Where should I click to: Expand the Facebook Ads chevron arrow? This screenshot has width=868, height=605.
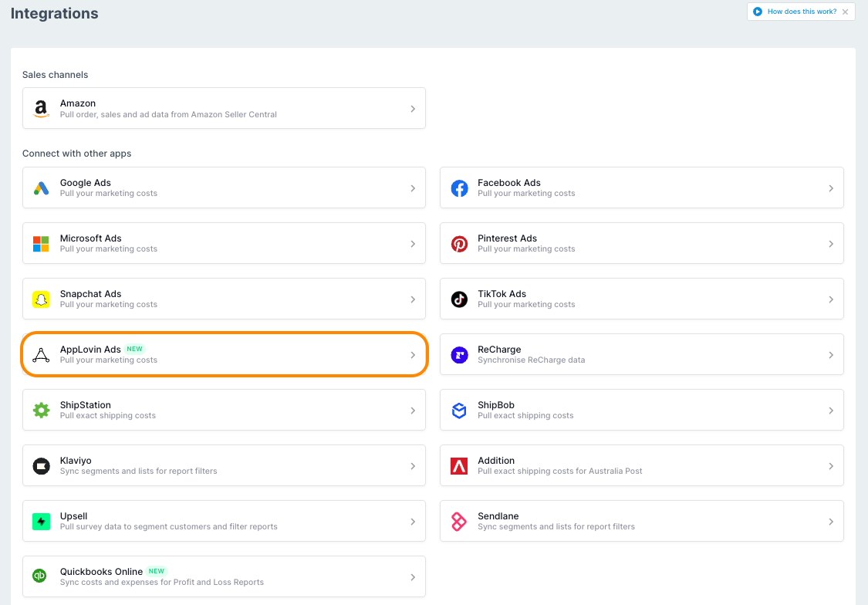831,188
